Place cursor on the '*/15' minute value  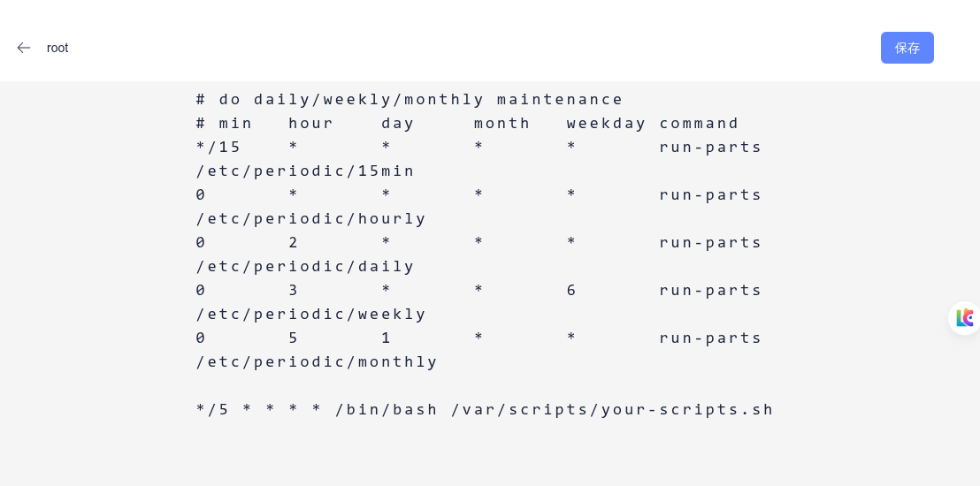point(218,148)
